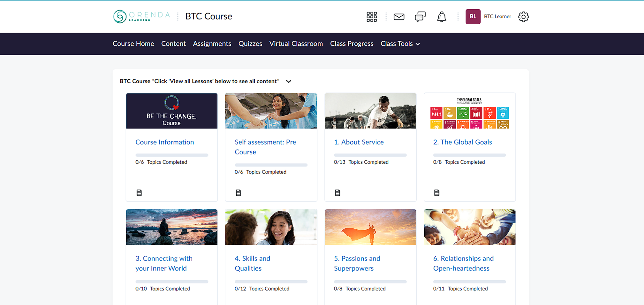Open Virtual Classroom in navigation bar
This screenshot has height=305, width=644.
click(x=296, y=44)
